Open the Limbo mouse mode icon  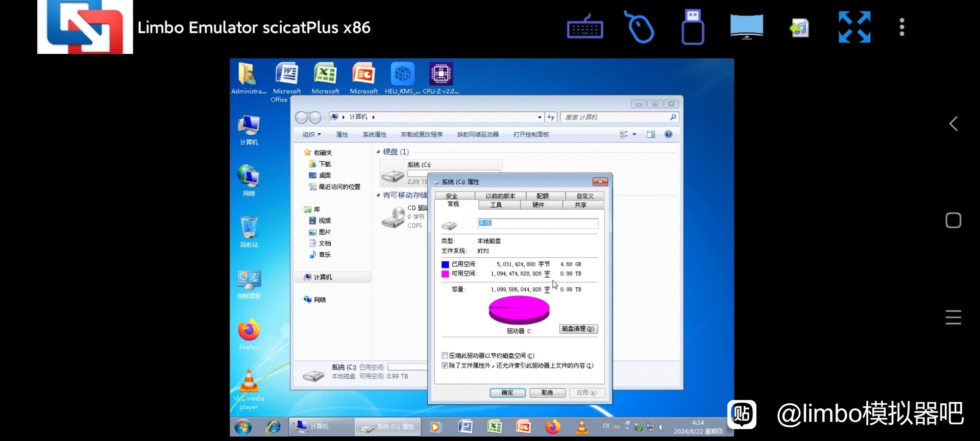point(639,27)
